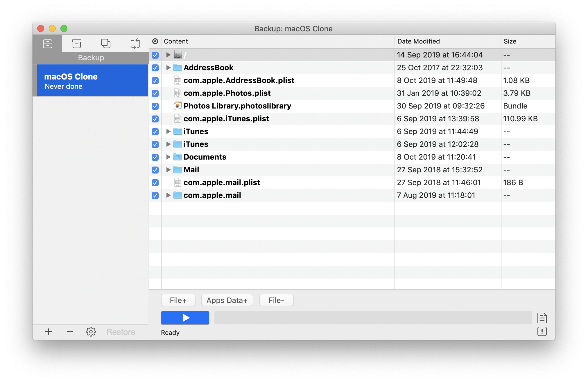The image size is (588, 383).
Task: Toggle the com.apple.iTunes.plist checkbox
Action: click(155, 119)
